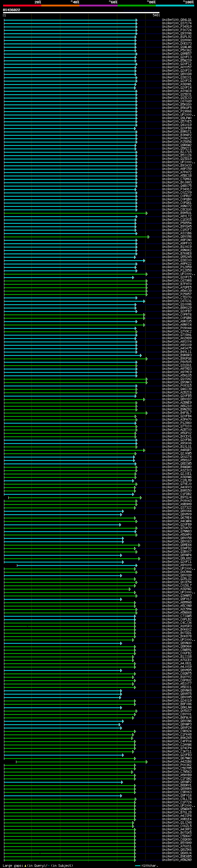Click the UniRef100_Q20FC5 label
Screen dimensions: 197x868
177,277
